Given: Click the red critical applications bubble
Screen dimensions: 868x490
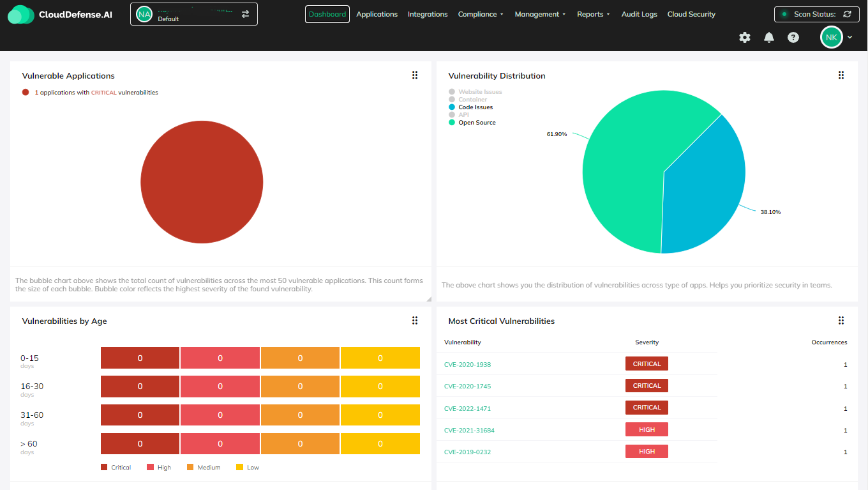Looking at the screenshot, I should tap(202, 182).
